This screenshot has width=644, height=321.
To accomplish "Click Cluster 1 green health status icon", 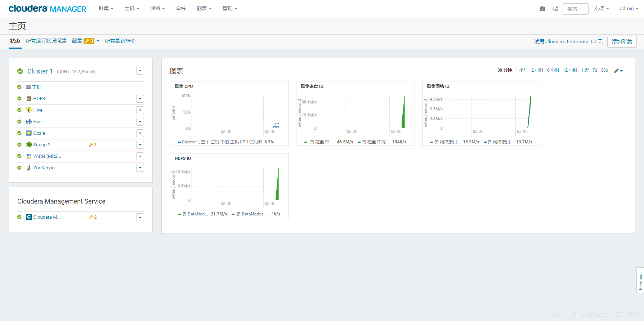I will (20, 71).
